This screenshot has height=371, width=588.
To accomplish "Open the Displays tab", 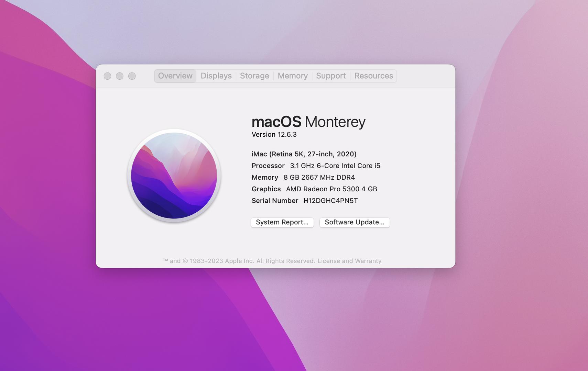I will tap(216, 76).
